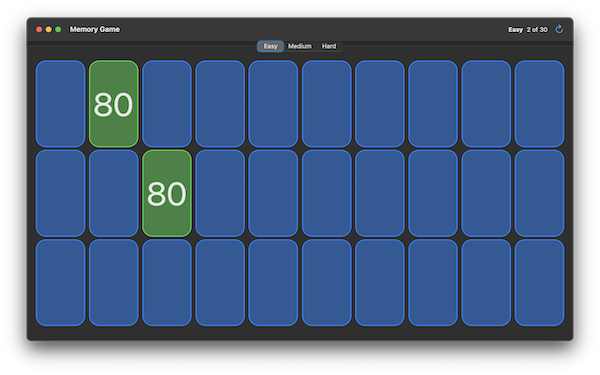Flip the first card in the bottom row
This screenshot has width=600, height=375.
pos(60,283)
